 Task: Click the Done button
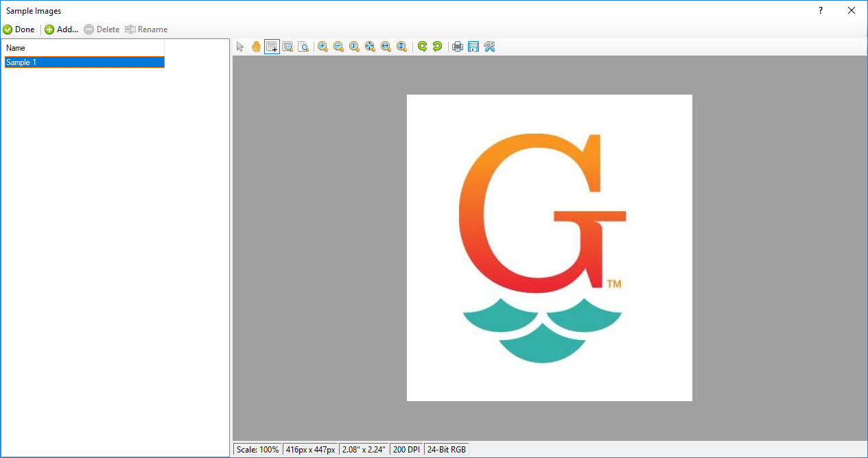click(x=19, y=29)
